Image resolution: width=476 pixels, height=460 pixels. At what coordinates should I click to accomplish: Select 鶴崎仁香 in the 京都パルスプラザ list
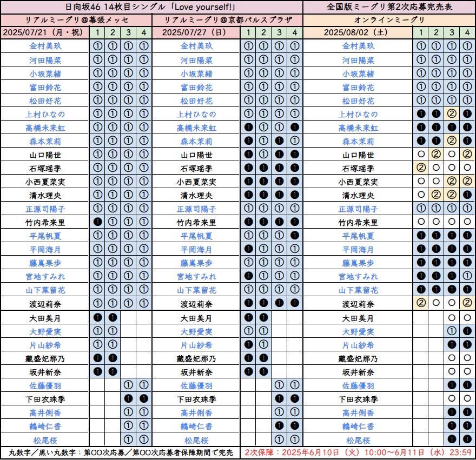click(196, 426)
